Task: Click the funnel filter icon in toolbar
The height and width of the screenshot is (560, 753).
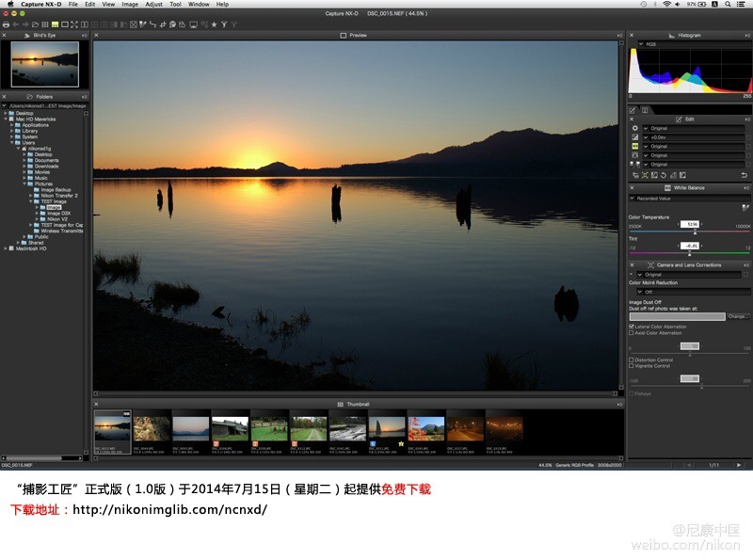Action: (x=224, y=24)
